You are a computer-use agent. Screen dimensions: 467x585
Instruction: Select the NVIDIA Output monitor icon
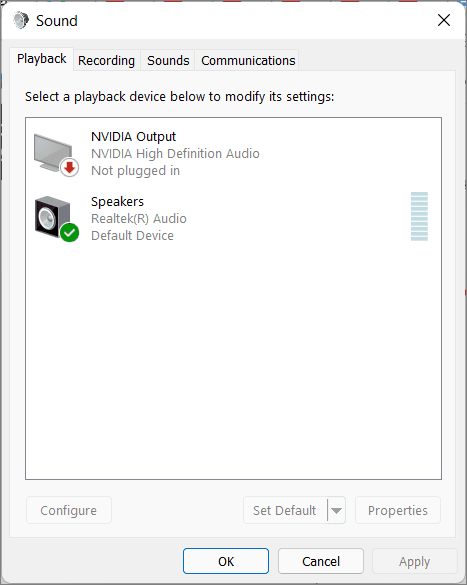(x=56, y=155)
